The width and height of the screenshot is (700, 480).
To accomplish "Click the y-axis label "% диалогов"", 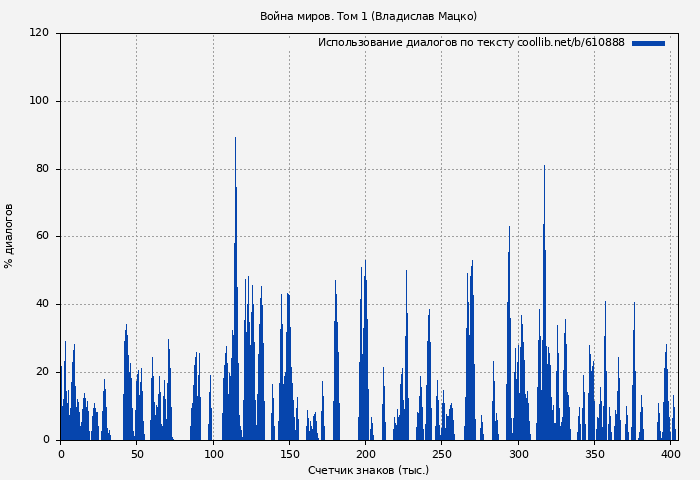I will [9, 236].
